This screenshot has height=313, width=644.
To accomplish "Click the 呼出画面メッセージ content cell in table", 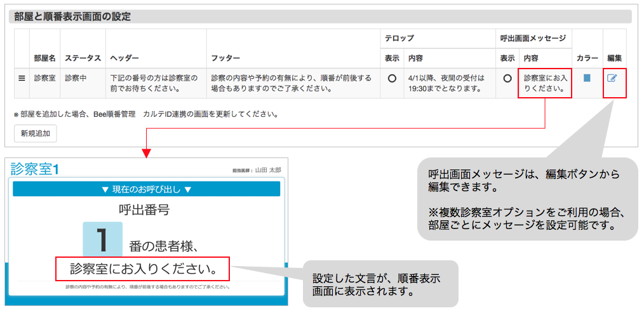I will point(545,83).
